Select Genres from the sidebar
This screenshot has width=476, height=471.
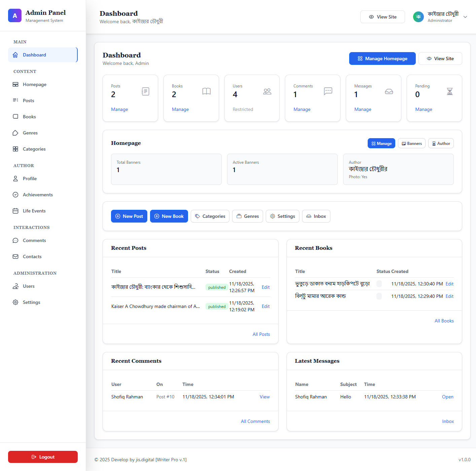[30, 133]
